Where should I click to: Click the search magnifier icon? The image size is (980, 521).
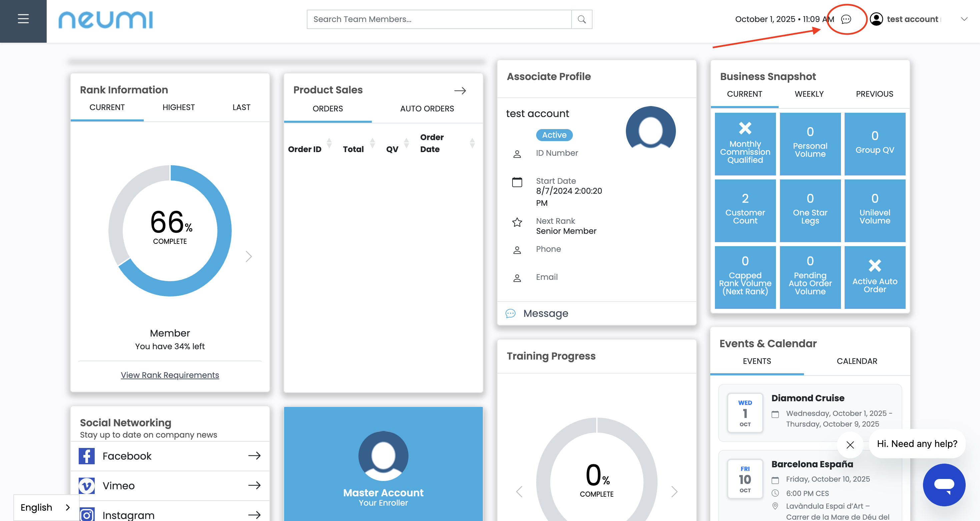tap(581, 19)
